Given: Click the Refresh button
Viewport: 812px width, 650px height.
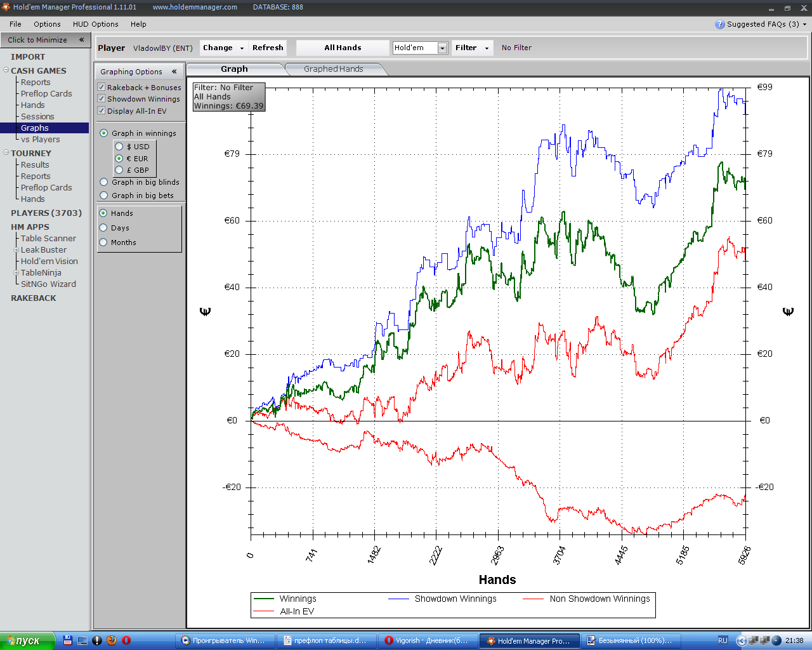Looking at the screenshot, I should click(x=268, y=48).
